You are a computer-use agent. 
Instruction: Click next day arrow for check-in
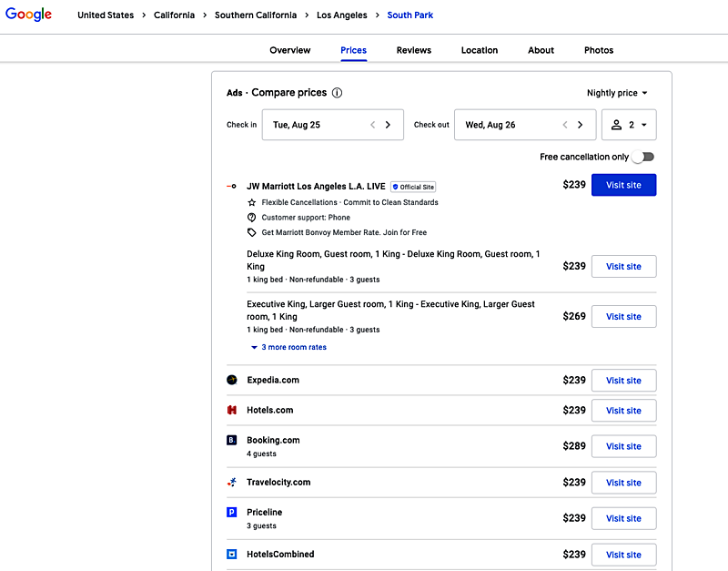(388, 125)
